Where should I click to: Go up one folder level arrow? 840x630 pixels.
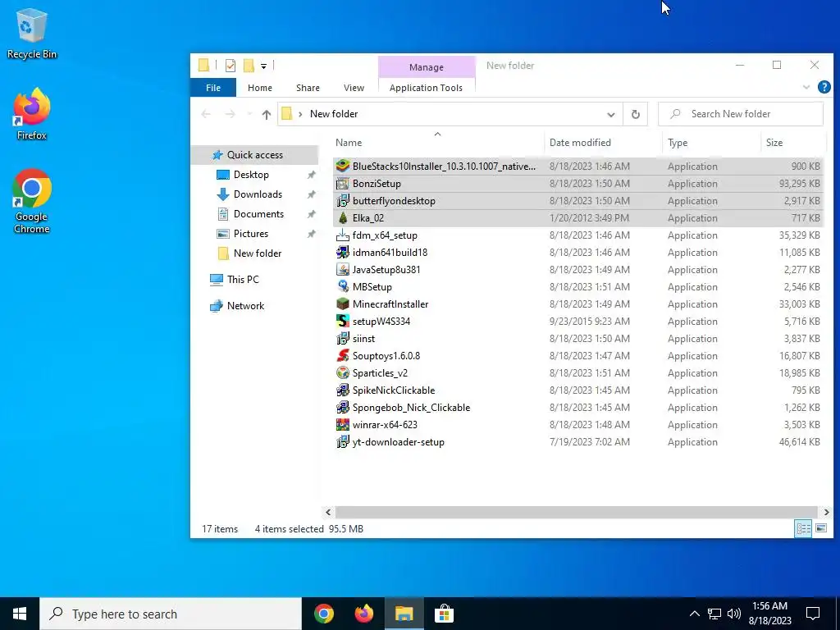(x=267, y=113)
